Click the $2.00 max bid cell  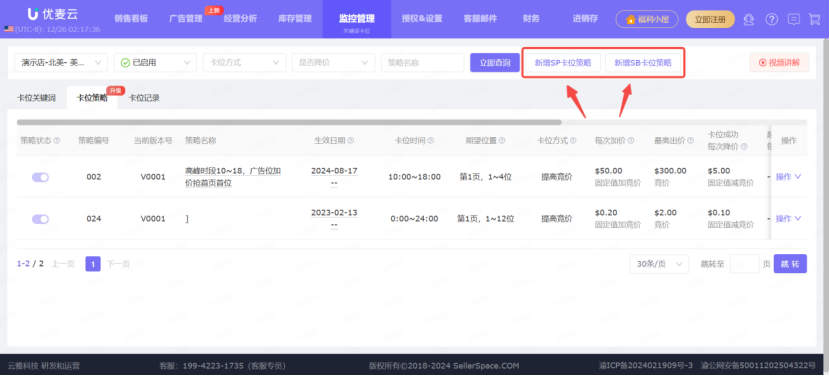[x=665, y=213]
